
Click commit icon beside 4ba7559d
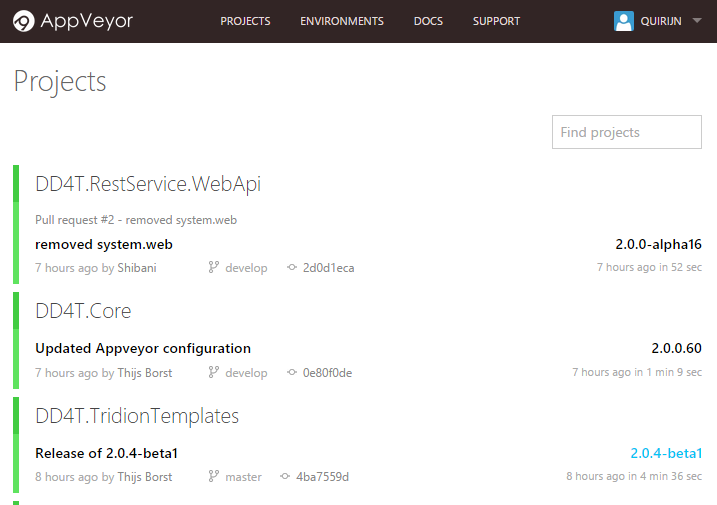[285, 476]
